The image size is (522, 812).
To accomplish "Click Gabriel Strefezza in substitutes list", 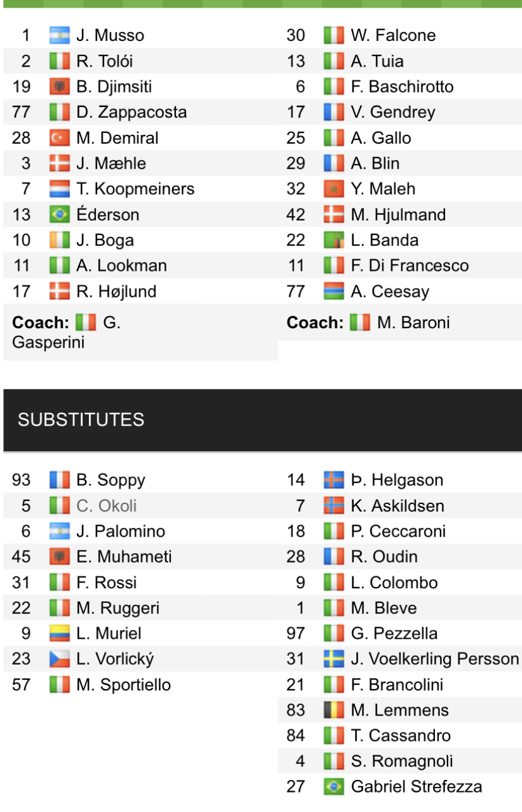I will pyautogui.click(x=416, y=787).
